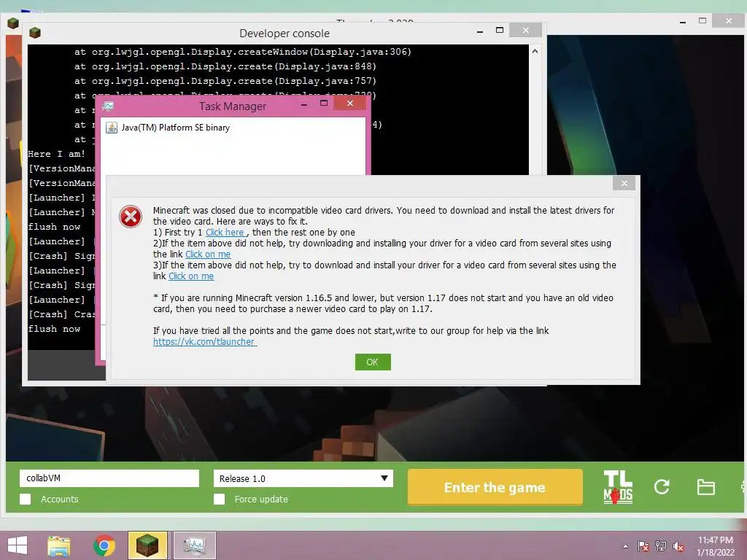Viewport: 747px width, 560px height.
Task: Open the 'Click here' link in step 1
Action: click(x=225, y=233)
